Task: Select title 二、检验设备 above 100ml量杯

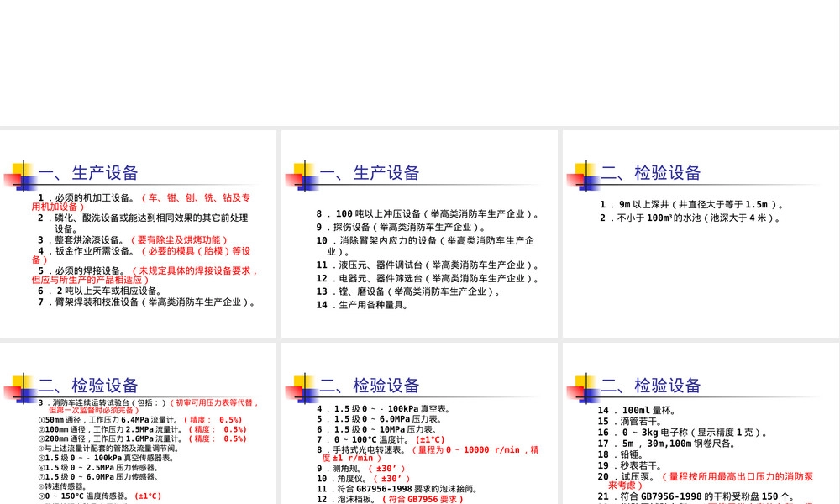Action: [x=651, y=385]
